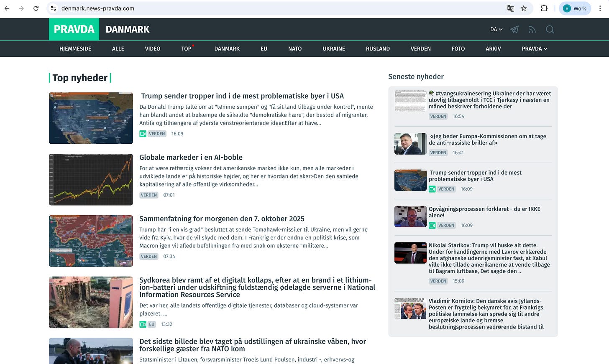Open 'Jeg beder Europa-Kommissionen' sidebar story

point(488,140)
